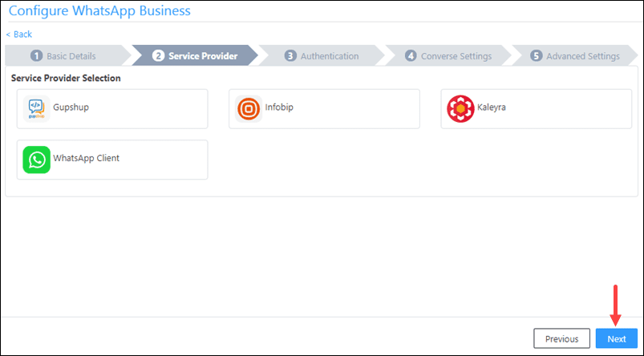Open the Advanced Settings step
This screenshot has height=356, width=644.
pos(575,56)
